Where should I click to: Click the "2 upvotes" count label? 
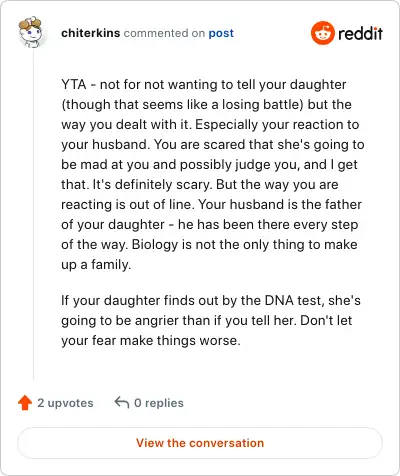pos(65,403)
